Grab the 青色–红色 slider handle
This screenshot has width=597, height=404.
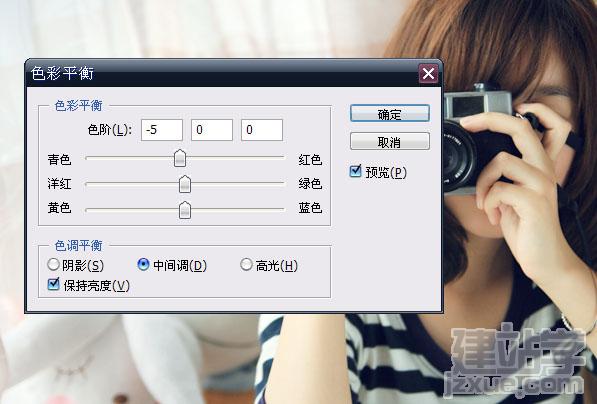(180, 158)
